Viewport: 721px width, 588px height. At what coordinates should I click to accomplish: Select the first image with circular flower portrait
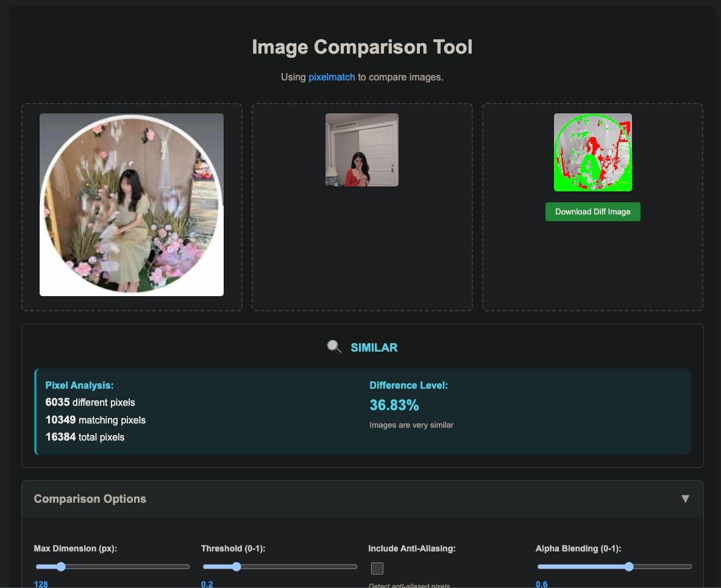132,205
